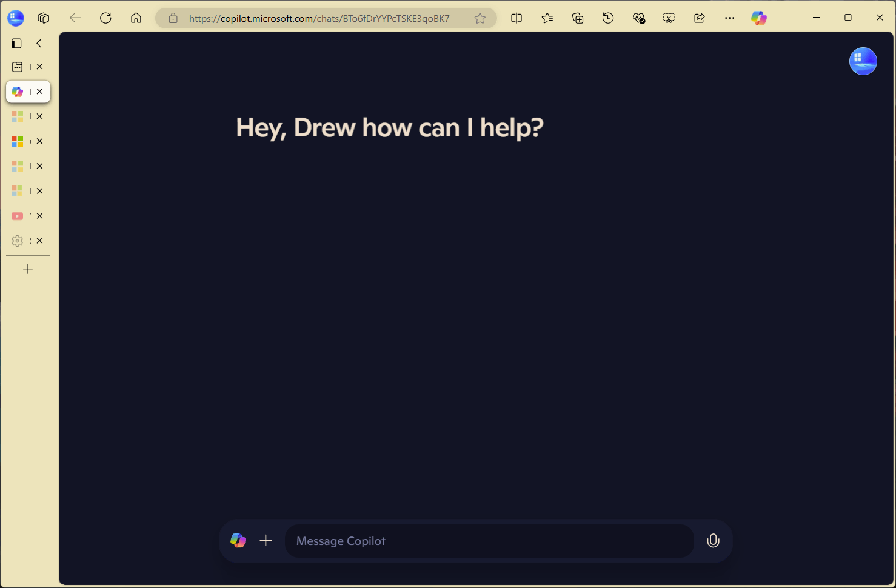Viewport: 896px width, 588px height.
Task: Close the Settings gear tab
Action: (40, 241)
